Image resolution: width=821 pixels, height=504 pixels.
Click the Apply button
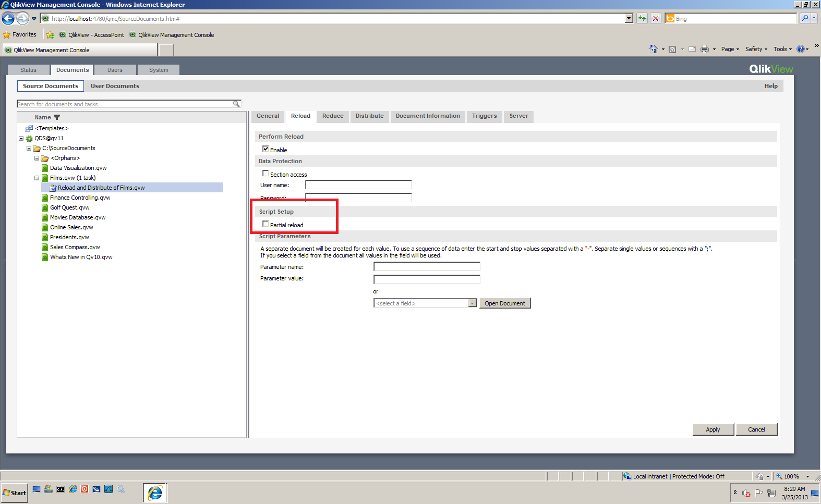pos(713,429)
